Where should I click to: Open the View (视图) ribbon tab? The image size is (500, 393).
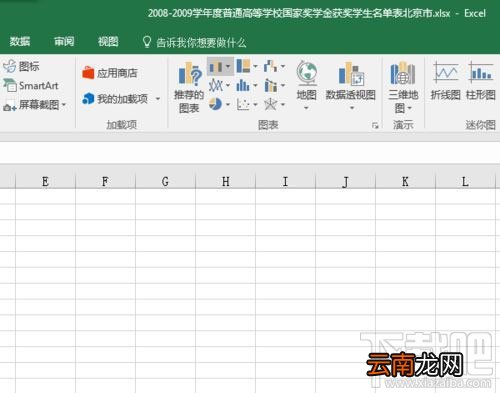coord(108,42)
